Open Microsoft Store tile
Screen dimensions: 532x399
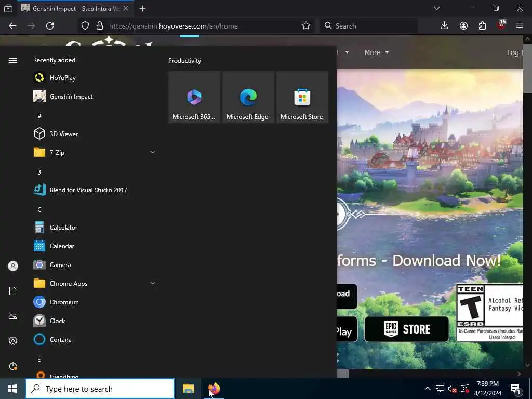tap(302, 97)
